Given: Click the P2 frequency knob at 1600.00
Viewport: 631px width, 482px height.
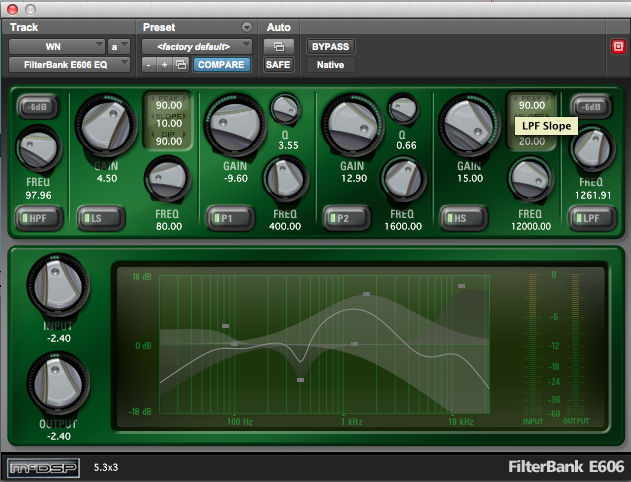Looking at the screenshot, I should coord(403,179).
